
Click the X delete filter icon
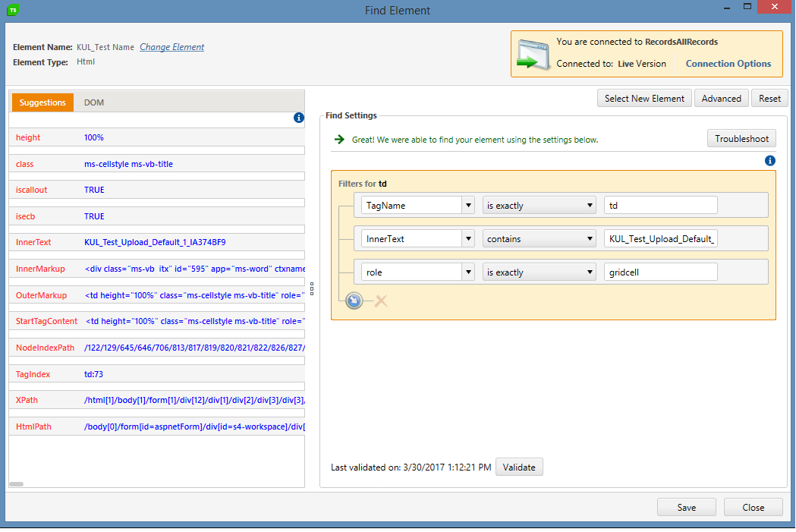[381, 301]
